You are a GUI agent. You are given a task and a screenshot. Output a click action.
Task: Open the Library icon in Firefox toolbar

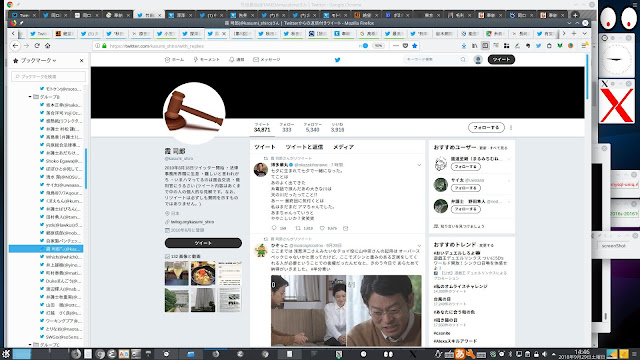pos(474,46)
